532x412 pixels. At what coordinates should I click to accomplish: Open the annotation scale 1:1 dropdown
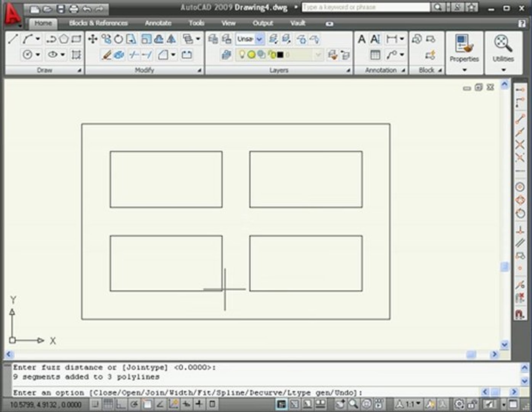coord(413,404)
